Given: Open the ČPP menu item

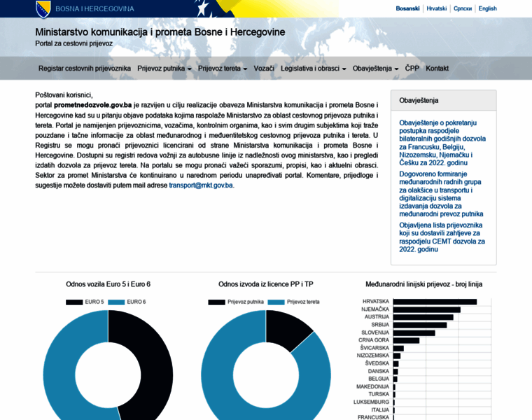Looking at the screenshot, I should [x=412, y=68].
